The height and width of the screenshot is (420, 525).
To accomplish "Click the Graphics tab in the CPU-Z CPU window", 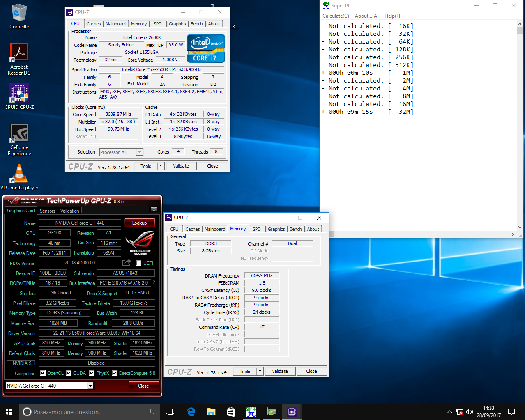I will (x=177, y=24).
